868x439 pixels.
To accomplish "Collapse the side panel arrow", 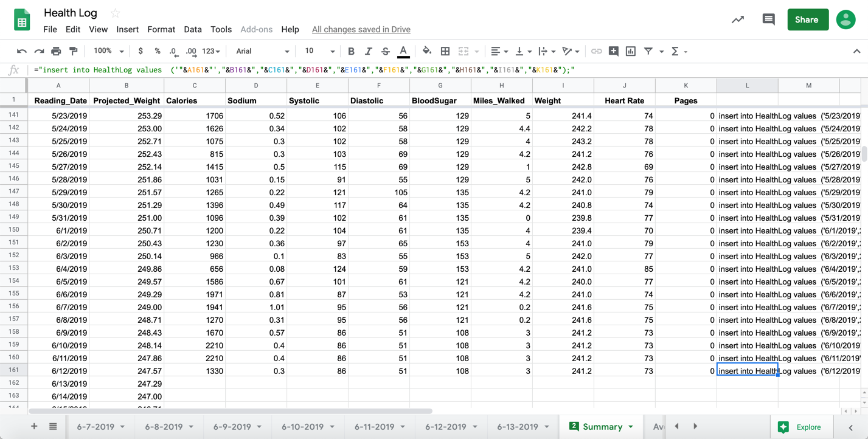I will pyautogui.click(x=851, y=427).
